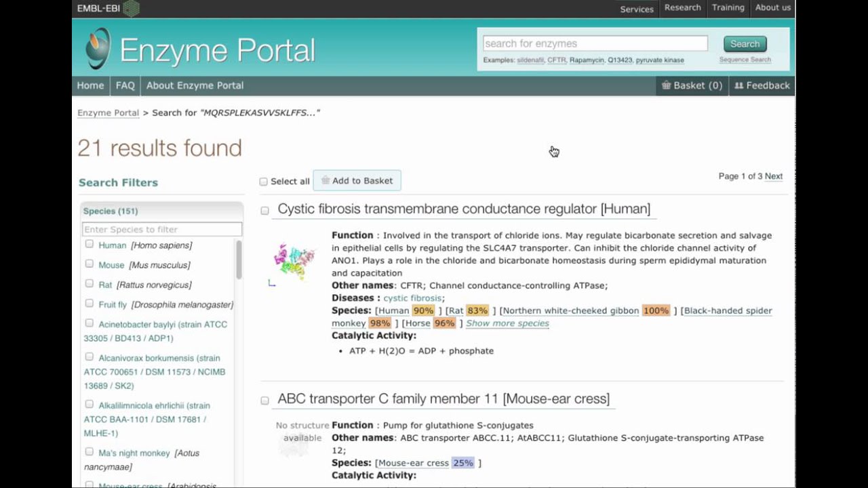Screen dimensions: 868x488
Task: Click the Mouse-ear cress 25% species link
Action: 426,463
